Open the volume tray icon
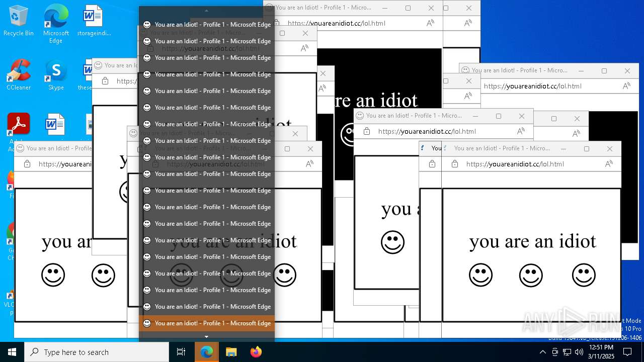 [579, 352]
